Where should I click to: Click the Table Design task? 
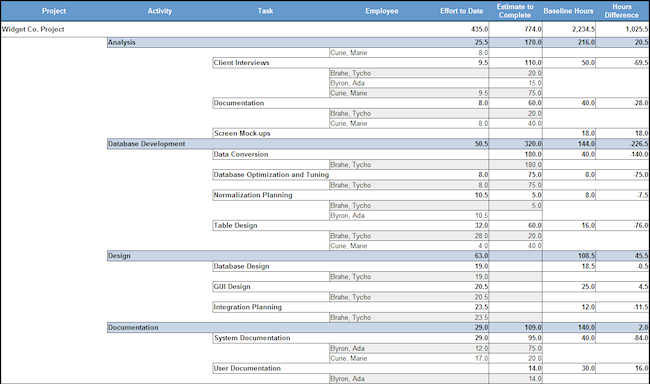(235, 226)
